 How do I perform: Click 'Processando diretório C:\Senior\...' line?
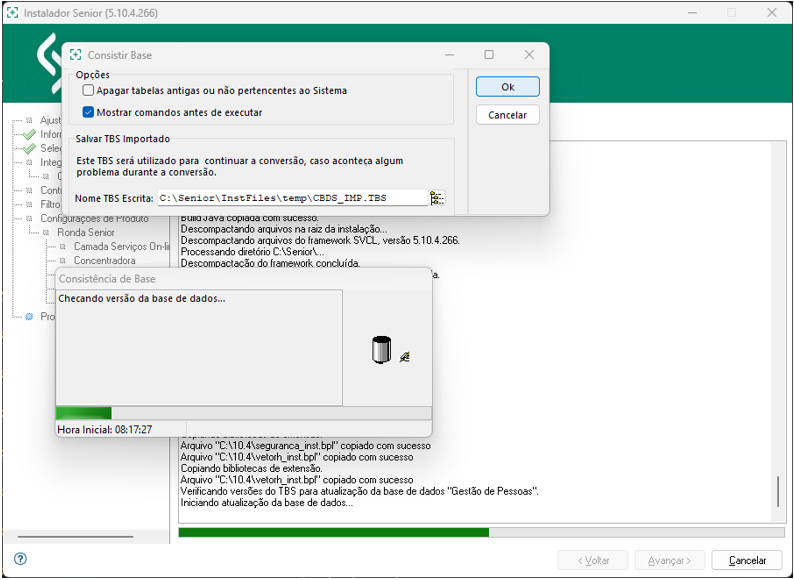[x=252, y=252]
